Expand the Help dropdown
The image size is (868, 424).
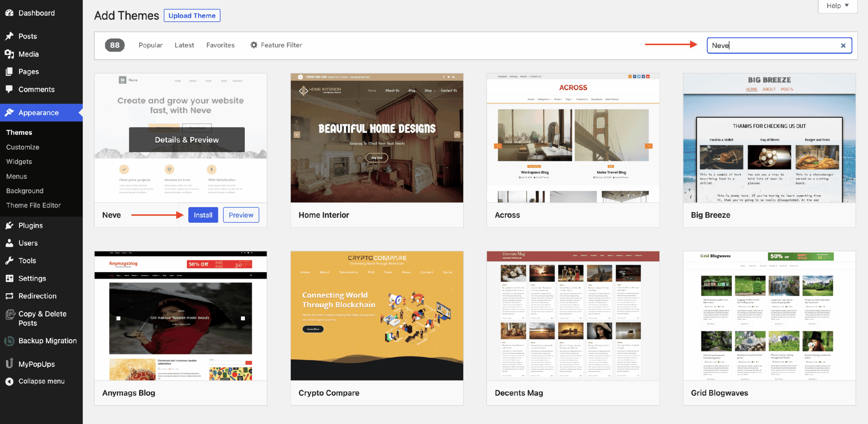coord(837,6)
